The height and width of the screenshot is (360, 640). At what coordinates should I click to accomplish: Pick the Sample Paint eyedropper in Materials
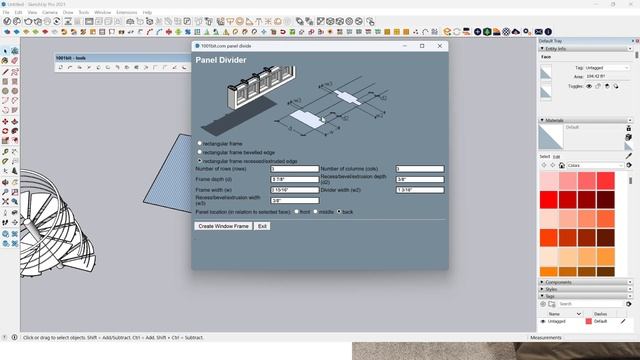pos(629,156)
